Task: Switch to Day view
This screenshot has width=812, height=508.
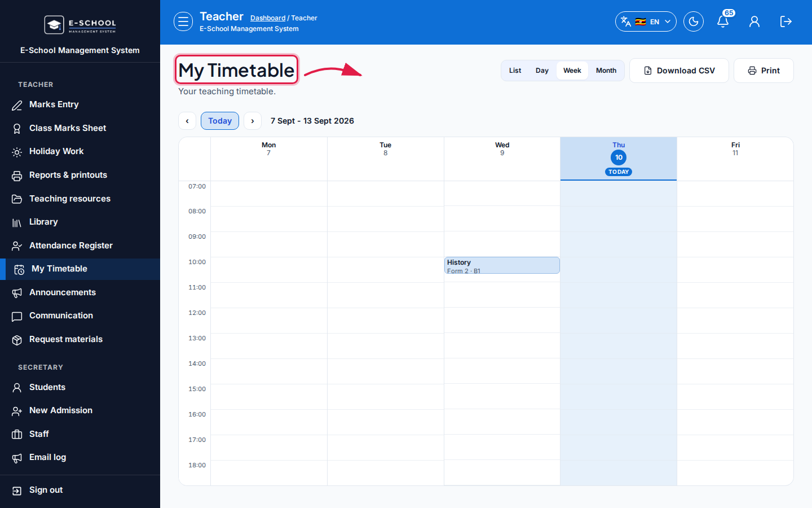Action: point(542,71)
